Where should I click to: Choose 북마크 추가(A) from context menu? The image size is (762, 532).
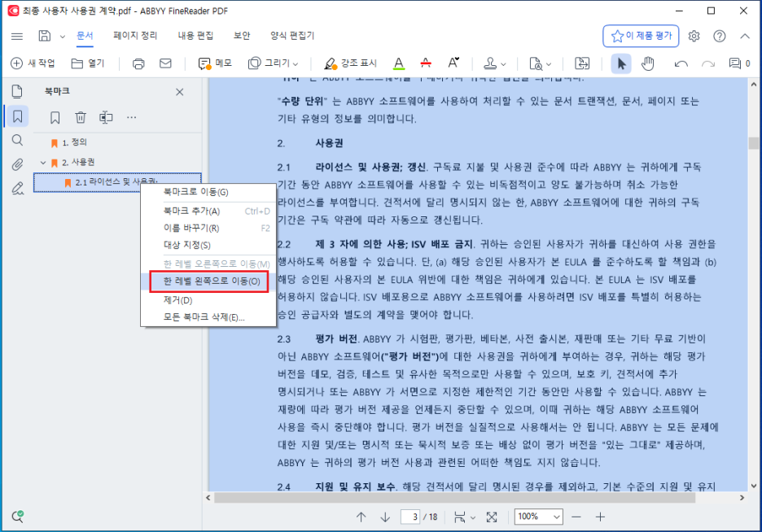208,211
